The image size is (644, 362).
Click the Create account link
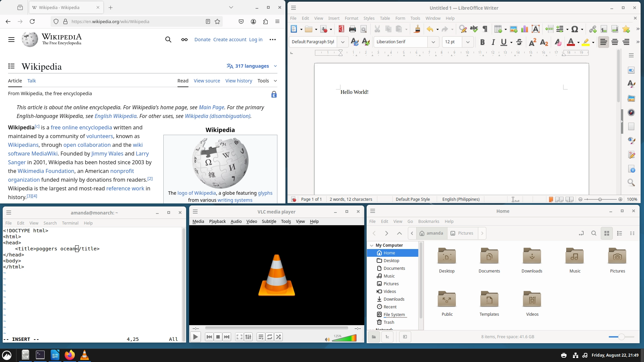tap(229, 40)
